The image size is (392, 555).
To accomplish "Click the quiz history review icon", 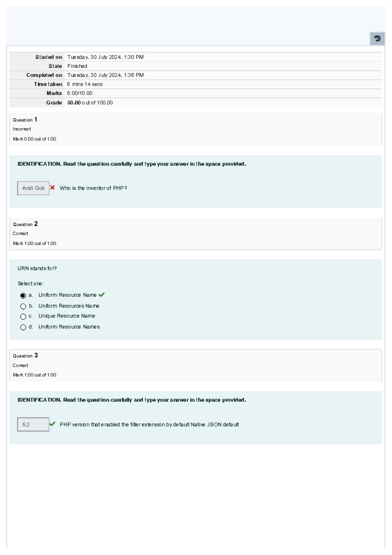I will pyautogui.click(x=377, y=39).
